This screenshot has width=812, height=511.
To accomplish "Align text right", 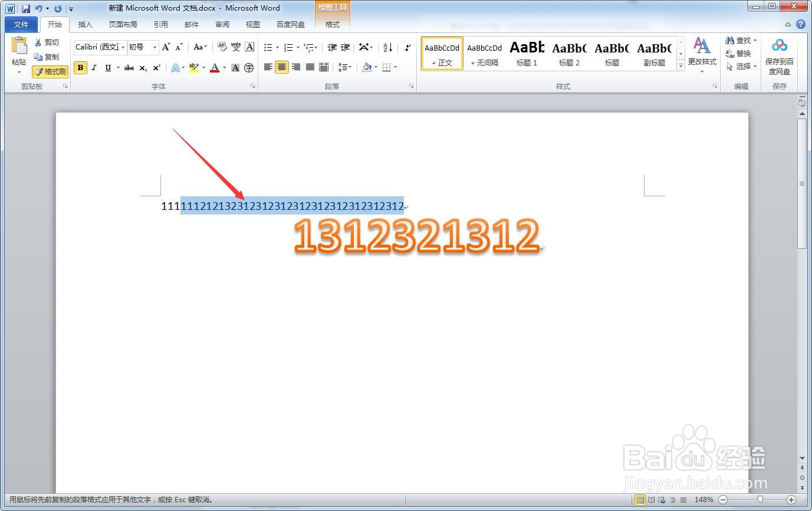I will pos(296,67).
